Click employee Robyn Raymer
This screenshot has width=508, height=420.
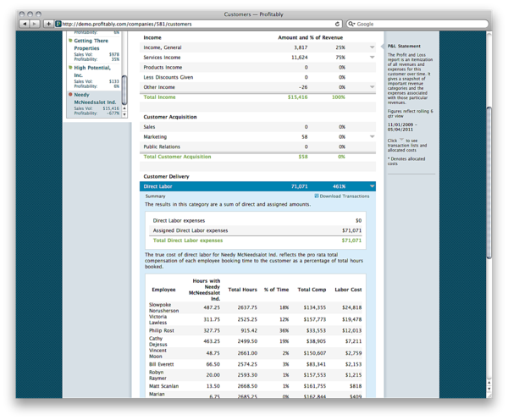pyautogui.click(x=157, y=375)
